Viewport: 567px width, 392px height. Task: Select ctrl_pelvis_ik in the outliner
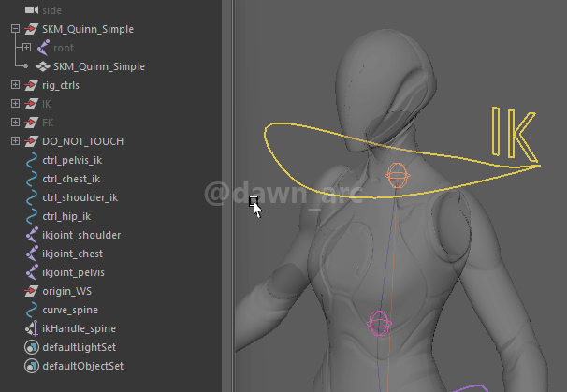[x=72, y=161]
